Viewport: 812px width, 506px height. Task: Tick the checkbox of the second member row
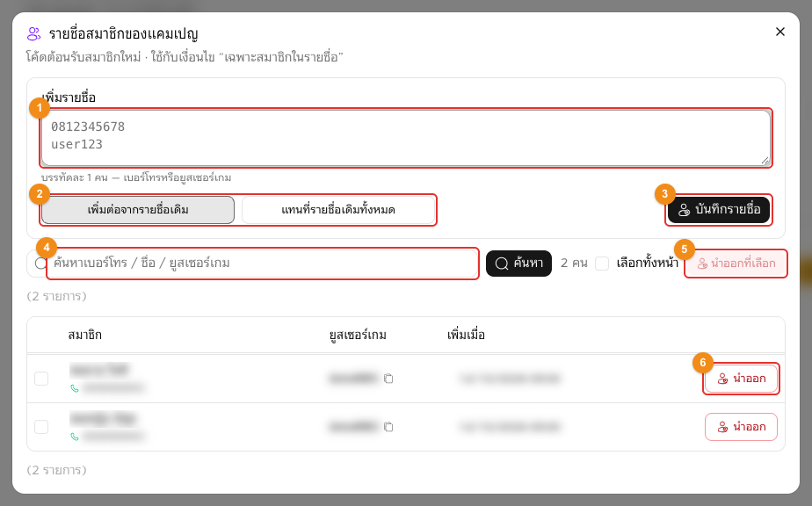click(41, 427)
